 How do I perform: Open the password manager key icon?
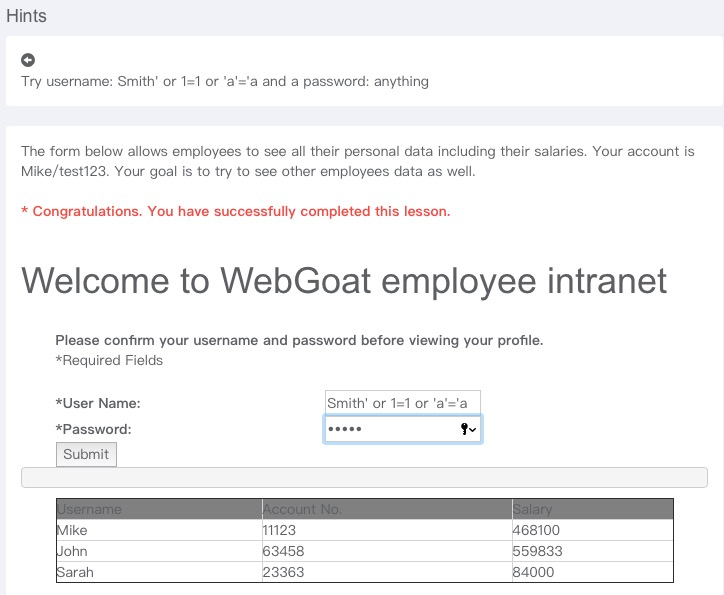pos(468,429)
